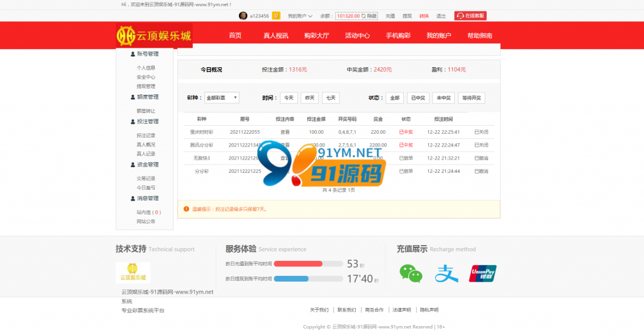Click the 云顶娱乐城 technical support logo
This screenshot has height=335, width=644.
click(133, 273)
